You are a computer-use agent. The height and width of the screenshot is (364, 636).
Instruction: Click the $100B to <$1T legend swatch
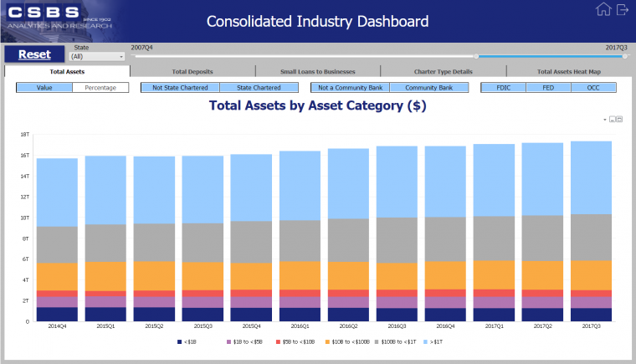377,342
